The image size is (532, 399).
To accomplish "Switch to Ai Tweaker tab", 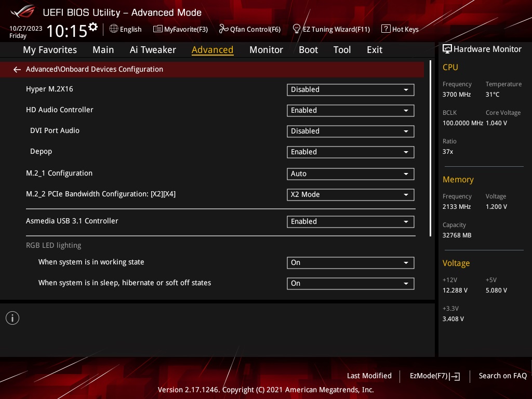I will click(153, 50).
